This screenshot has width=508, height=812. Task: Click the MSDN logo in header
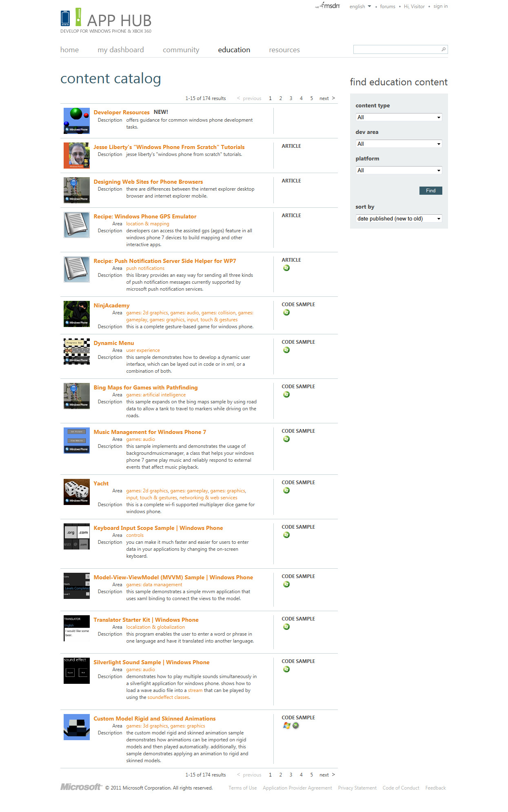point(328,6)
